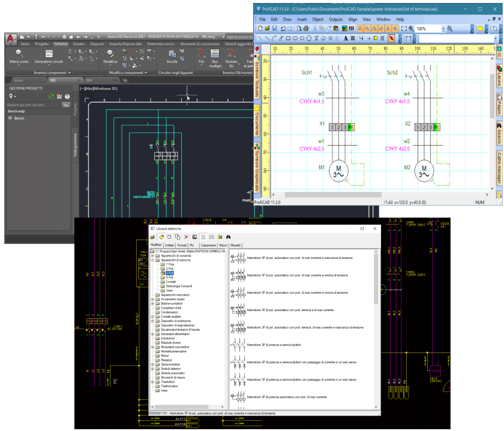Viewport: 504px width, 431px height.
Task: Click the Gestione Progetti search field
Action: (33, 105)
